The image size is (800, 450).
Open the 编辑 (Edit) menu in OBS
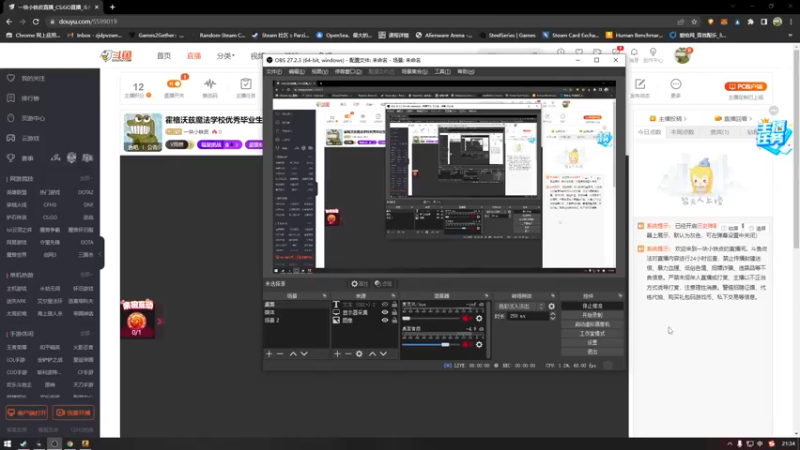(x=296, y=72)
